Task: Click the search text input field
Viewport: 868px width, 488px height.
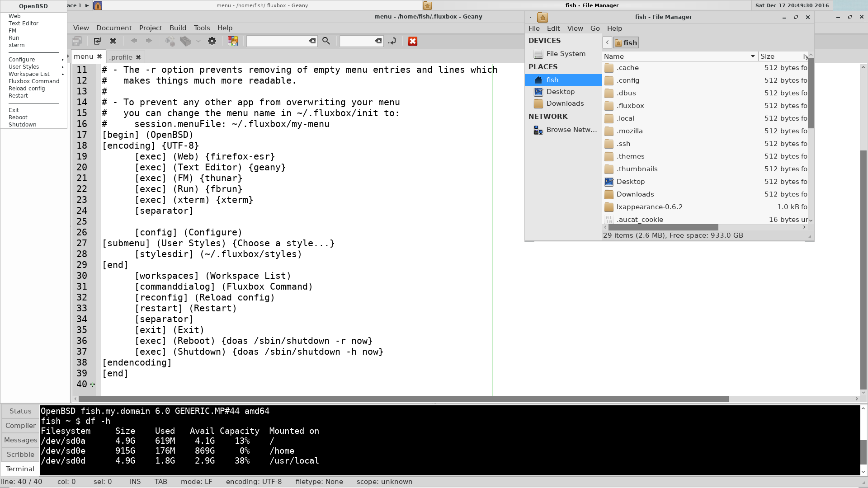Action: coord(277,41)
